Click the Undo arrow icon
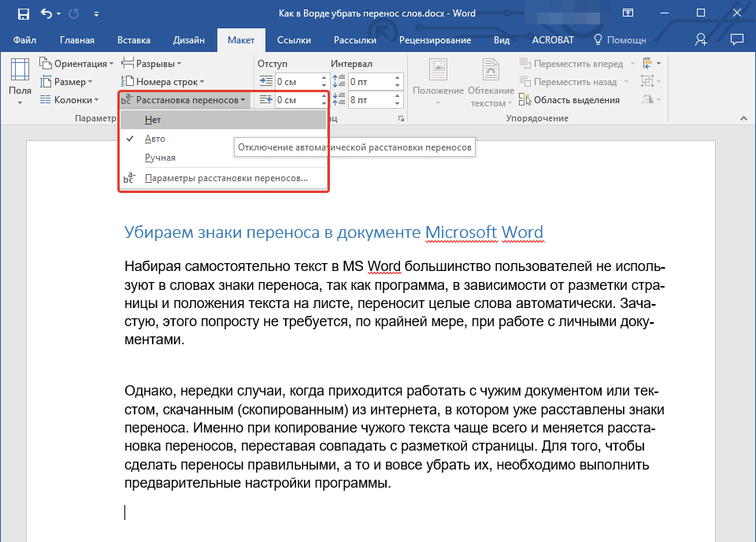The image size is (756, 542). click(x=46, y=13)
